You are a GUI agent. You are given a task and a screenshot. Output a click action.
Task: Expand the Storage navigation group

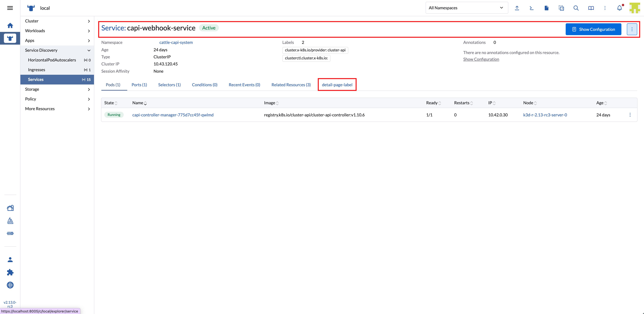coord(57,89)
